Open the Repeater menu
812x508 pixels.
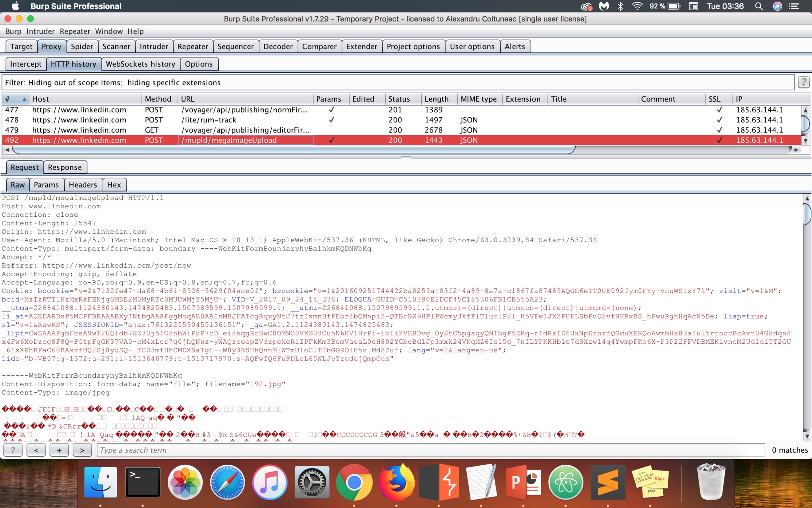75,31
